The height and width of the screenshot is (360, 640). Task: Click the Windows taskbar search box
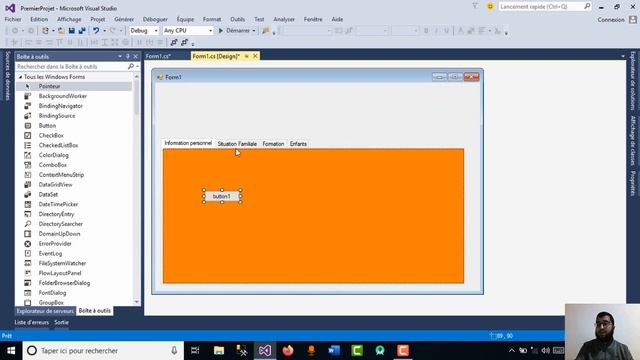103,351
